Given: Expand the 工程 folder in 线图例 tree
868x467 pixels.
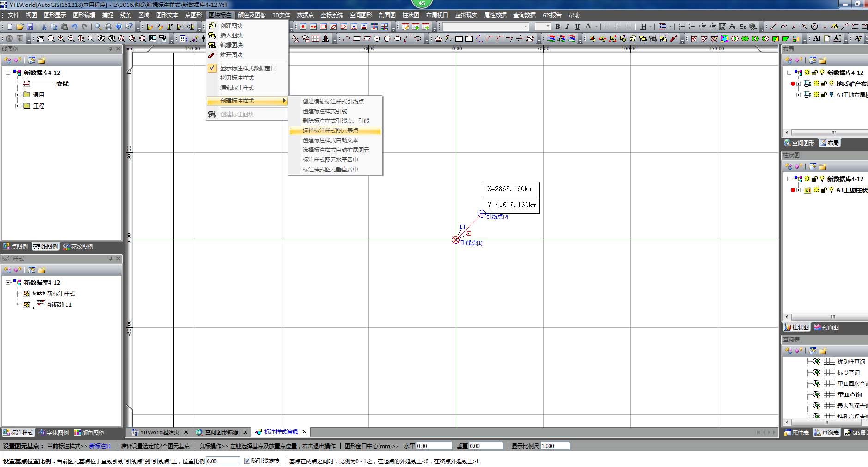Looking at the screenshot, I should [18, 106].
